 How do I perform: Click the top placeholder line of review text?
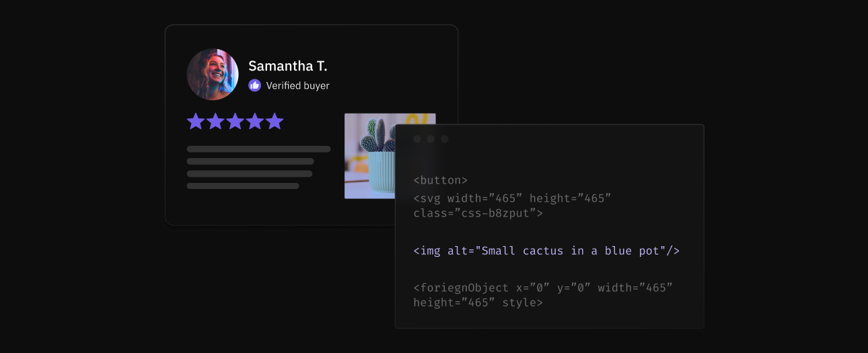pos(258,149)
